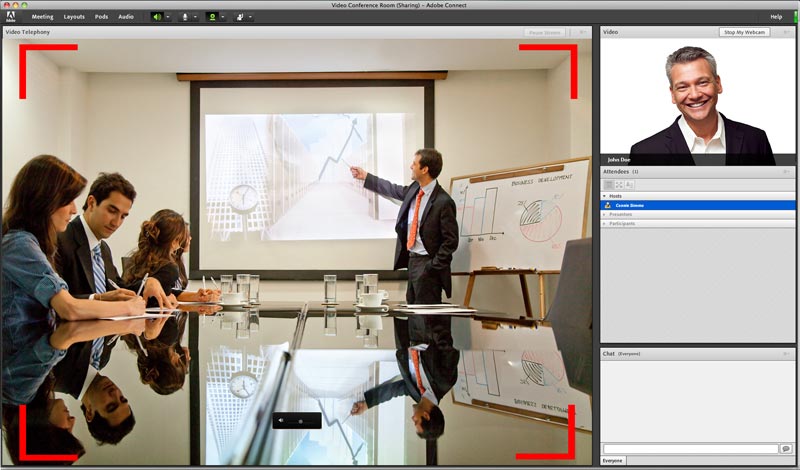Click the Pause Stream button

pos(544,32)
